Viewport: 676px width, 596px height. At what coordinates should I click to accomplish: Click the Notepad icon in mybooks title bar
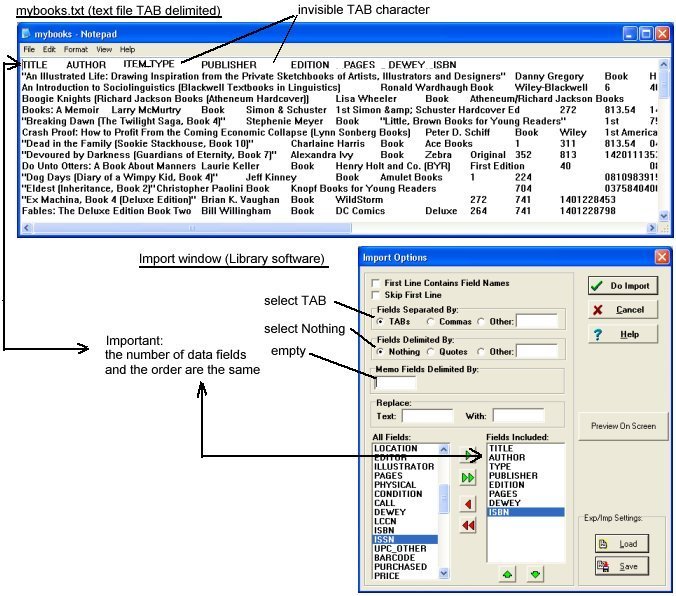coord(26,34)
